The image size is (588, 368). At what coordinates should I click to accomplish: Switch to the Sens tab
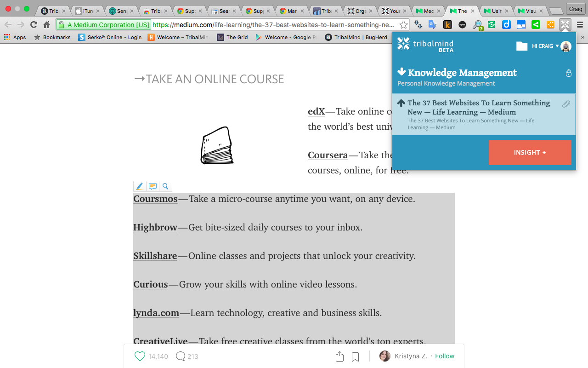point(121,11)
